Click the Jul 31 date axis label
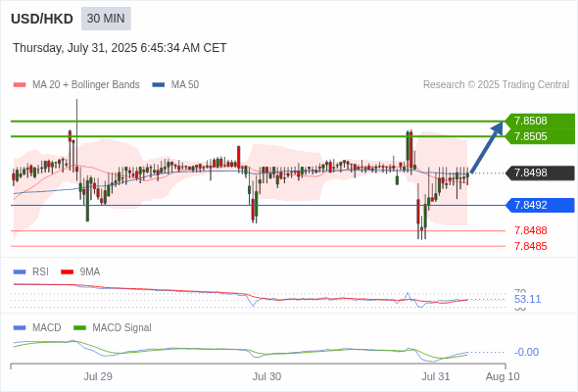The width and height of the screenshot is (578, 392). coord(436,376)
